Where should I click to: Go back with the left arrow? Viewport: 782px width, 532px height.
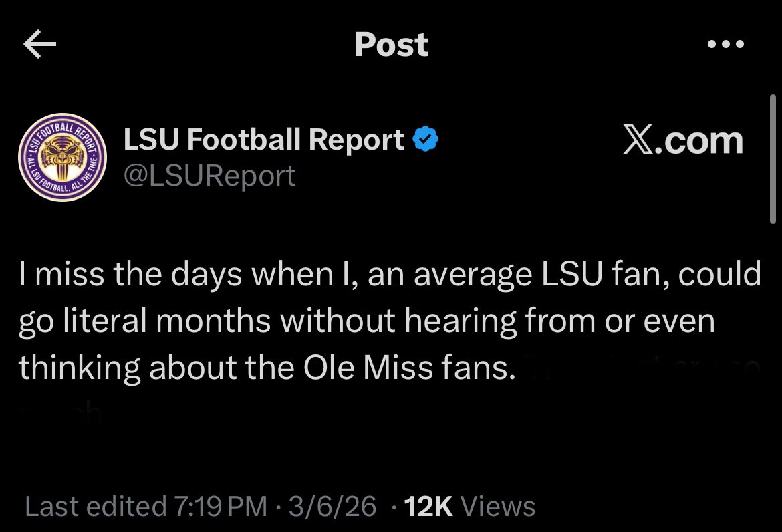(39, 45)
